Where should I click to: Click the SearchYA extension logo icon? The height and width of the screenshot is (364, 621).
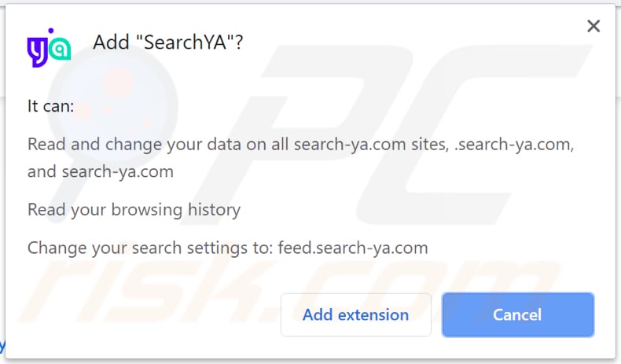pyautogui.click(x=49, y=47)
